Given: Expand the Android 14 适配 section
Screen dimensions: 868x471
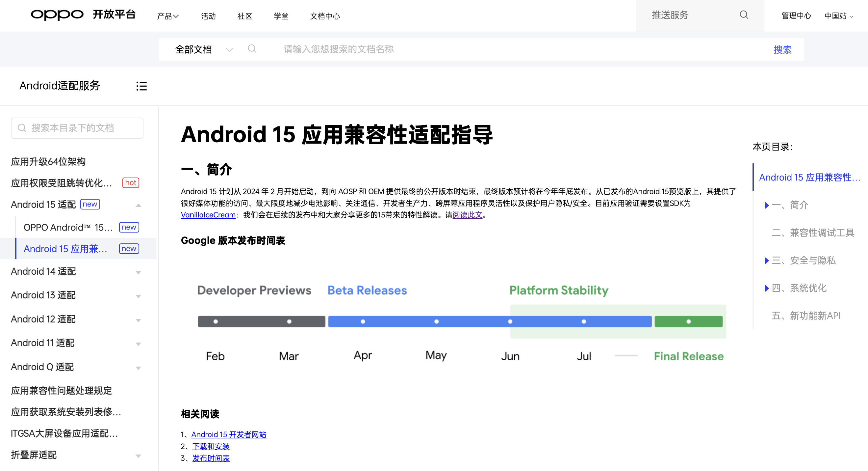Looking at the screenshot, I should (x=138, y=272).
